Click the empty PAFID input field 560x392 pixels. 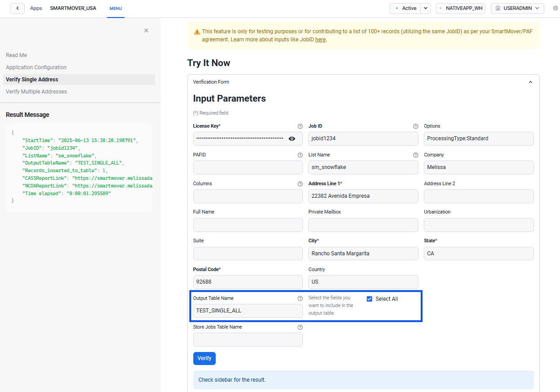point(248,167)
